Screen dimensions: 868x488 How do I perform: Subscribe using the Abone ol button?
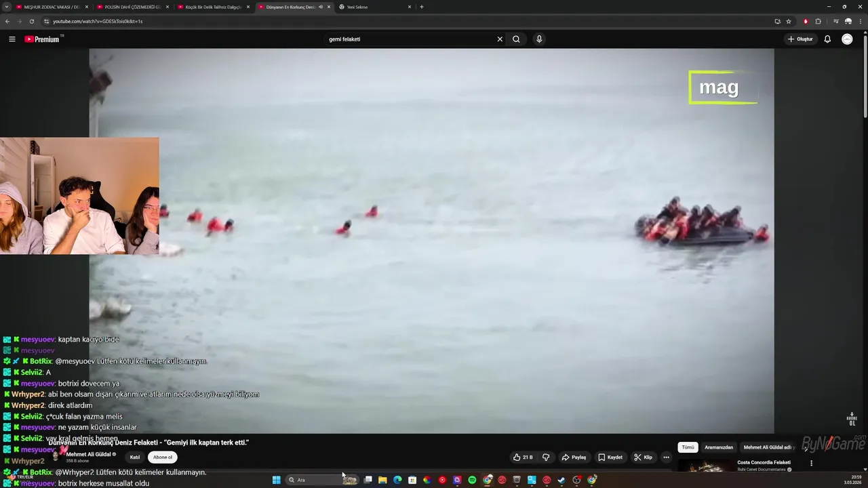tap(163, 457)
